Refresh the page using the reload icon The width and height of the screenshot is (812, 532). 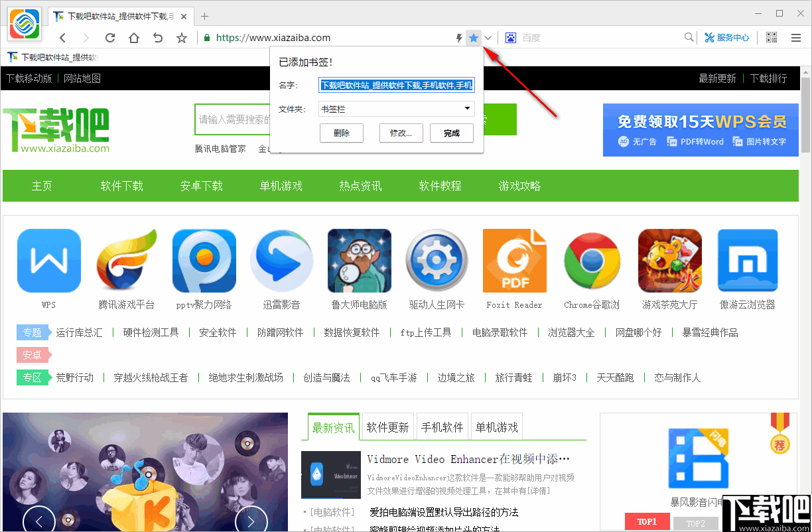109,38
